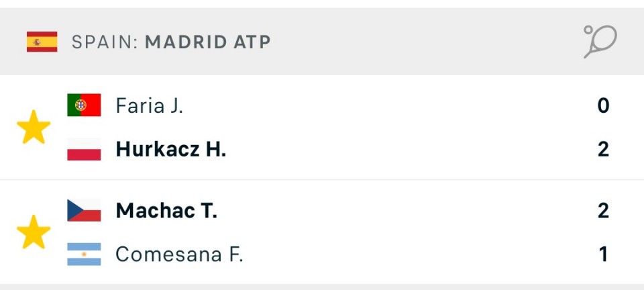The height and width of the screenshot is (290, 644).
Task: Open player Comesana F.
Action: [x=179, y=254]
